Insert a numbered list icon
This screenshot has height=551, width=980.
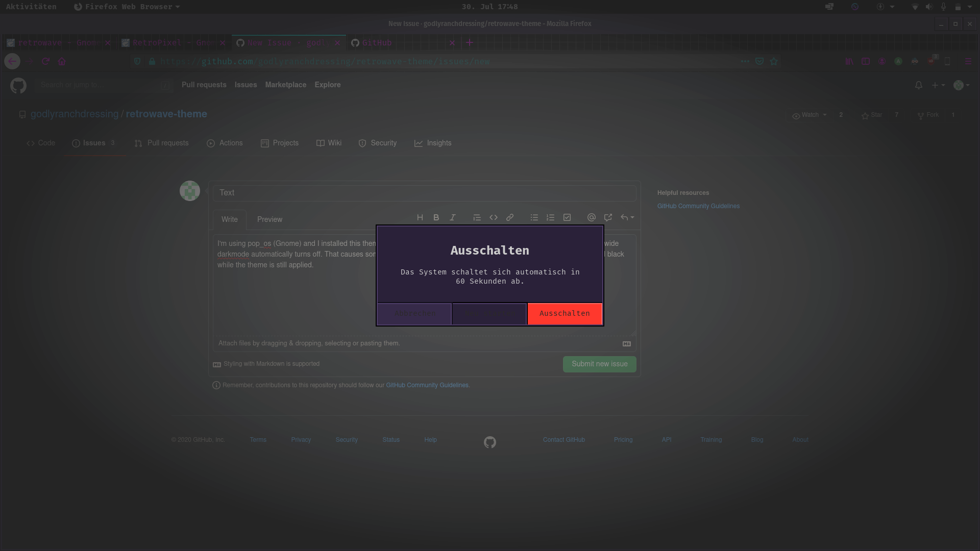pos(551,218)
